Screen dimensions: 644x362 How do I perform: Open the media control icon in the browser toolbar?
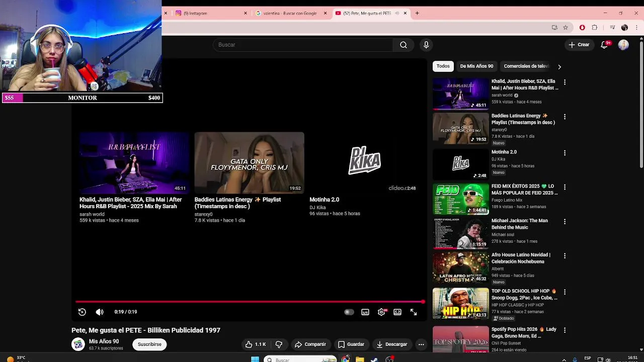[612, 28]
